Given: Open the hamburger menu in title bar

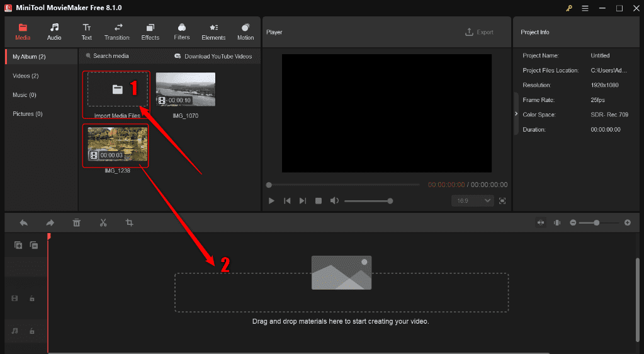Looking at the screenshot, I should point(585,8).
